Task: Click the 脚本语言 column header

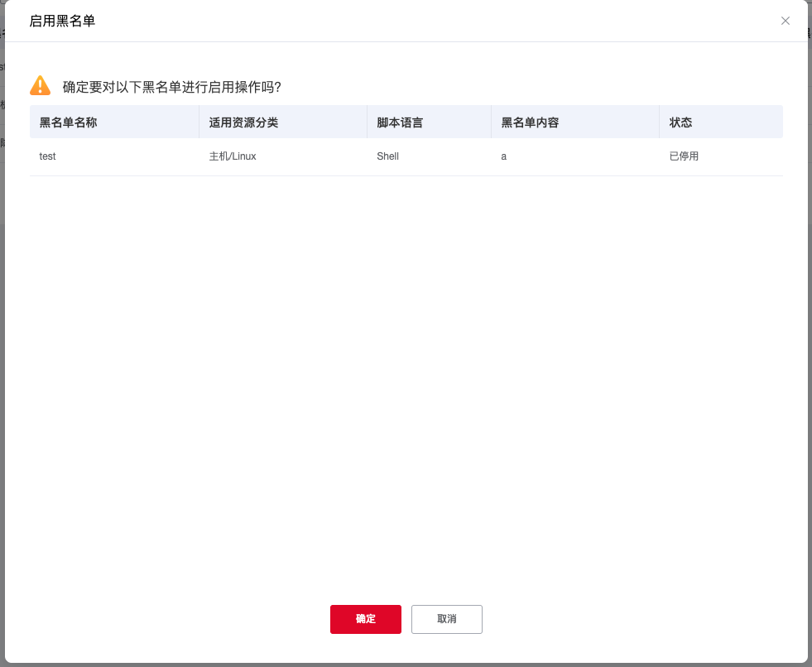Action: coord(400,122)
